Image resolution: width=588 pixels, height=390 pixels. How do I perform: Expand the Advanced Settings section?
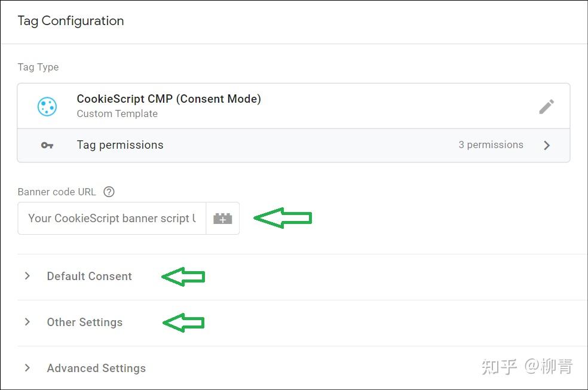pos(96,368)
